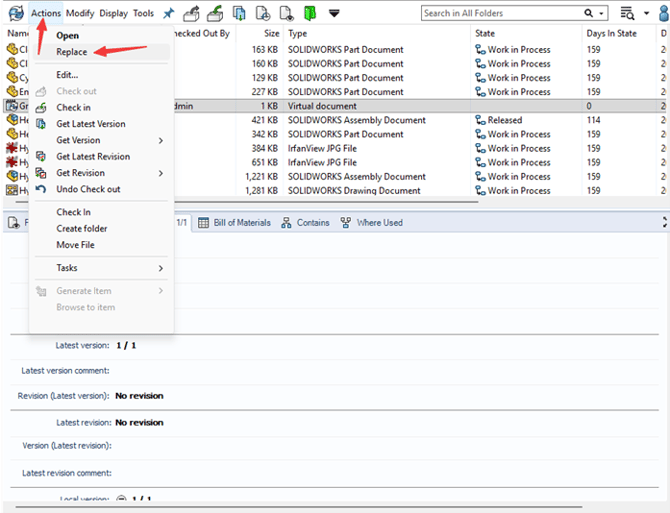Click the Get Latest Version menu icon
The height and width of the screenshot is (513, 670).
(x=41, y=124)
